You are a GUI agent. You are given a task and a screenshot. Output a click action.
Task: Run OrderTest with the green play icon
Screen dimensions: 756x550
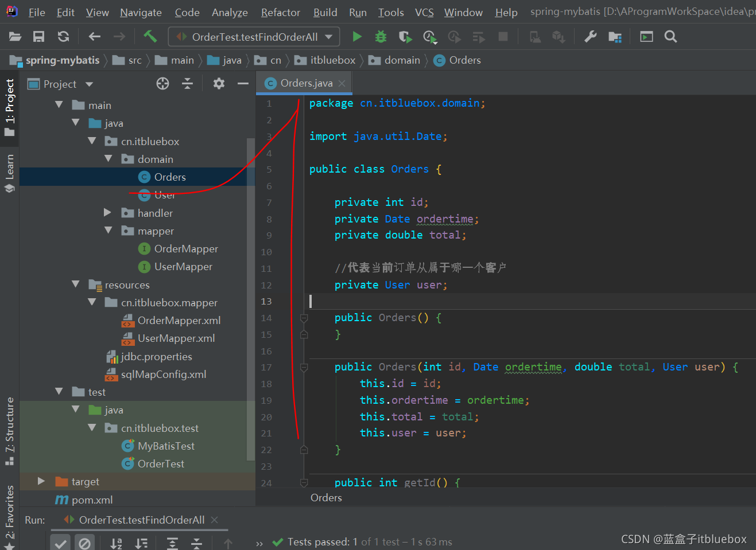point(357,37)
